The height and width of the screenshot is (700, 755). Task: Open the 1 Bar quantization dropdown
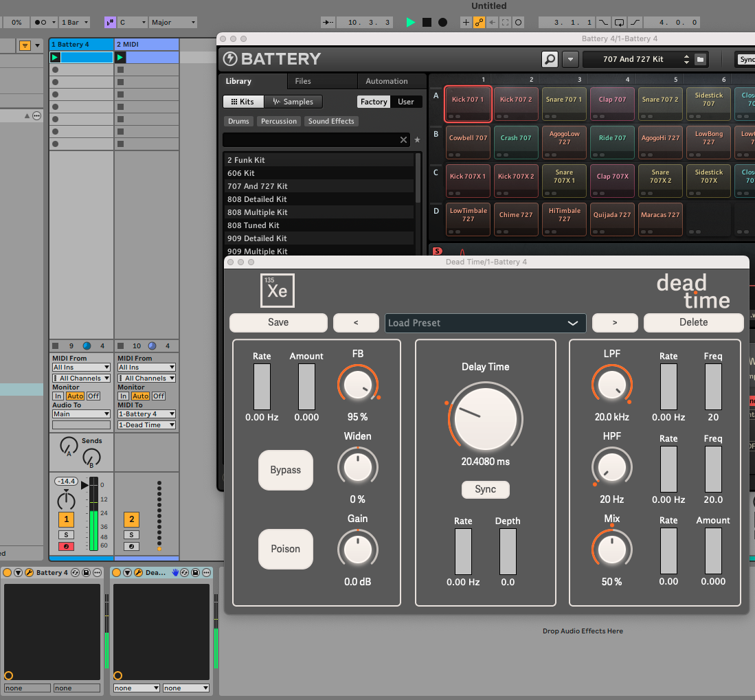pyautogui.click(x=75, y=22)
